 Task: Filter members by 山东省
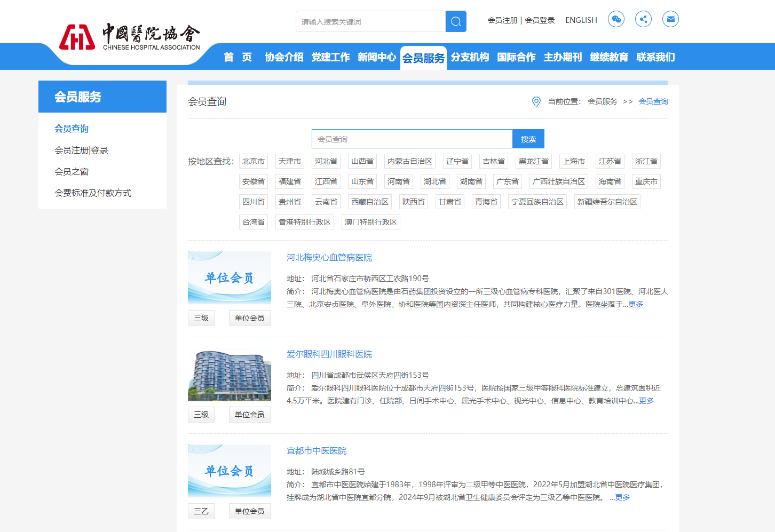tap(362, 181)
